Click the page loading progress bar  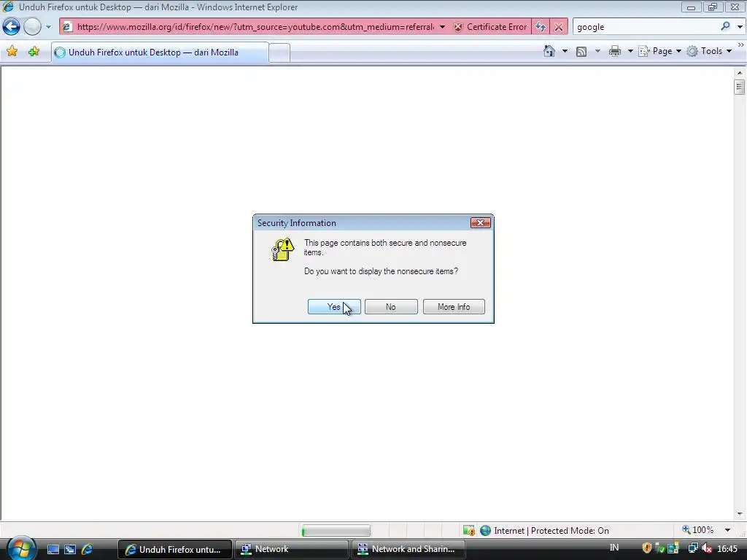pyautogui.click(x=336, y=531)
